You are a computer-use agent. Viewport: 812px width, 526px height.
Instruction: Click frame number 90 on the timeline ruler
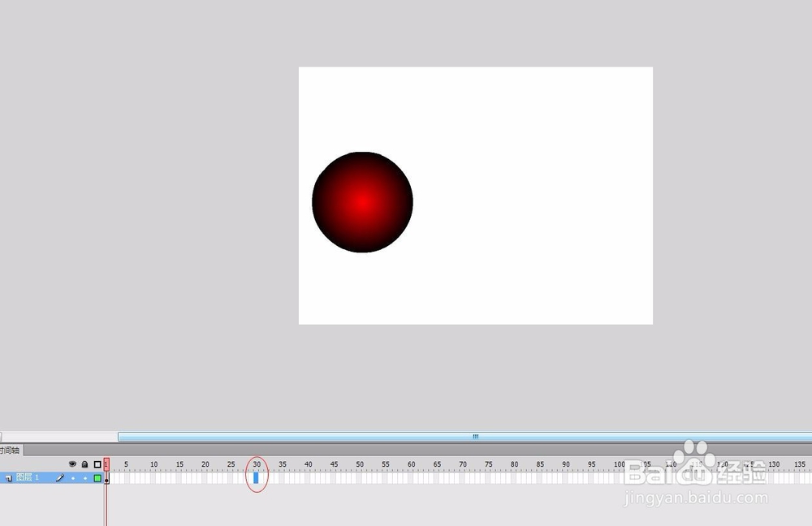pos(565,464)
